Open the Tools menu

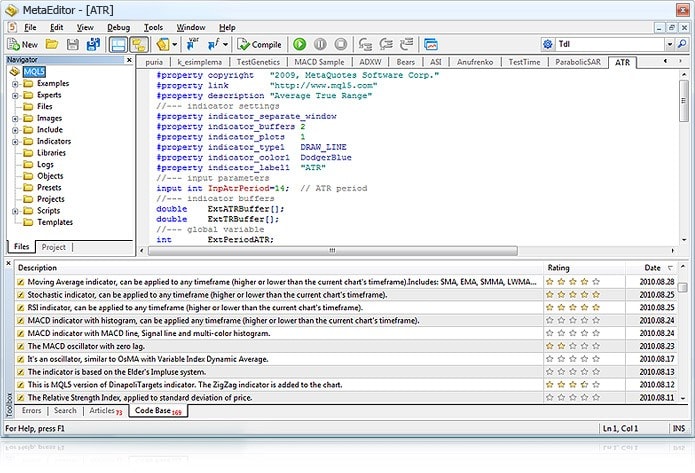pyautogui.click(x=153, y=27)
